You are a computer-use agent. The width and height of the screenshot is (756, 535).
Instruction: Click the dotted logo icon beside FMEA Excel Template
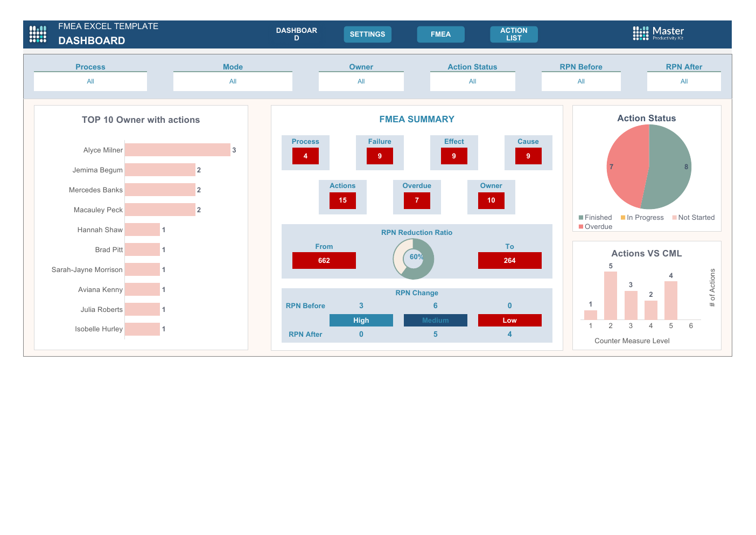(38, 34)
